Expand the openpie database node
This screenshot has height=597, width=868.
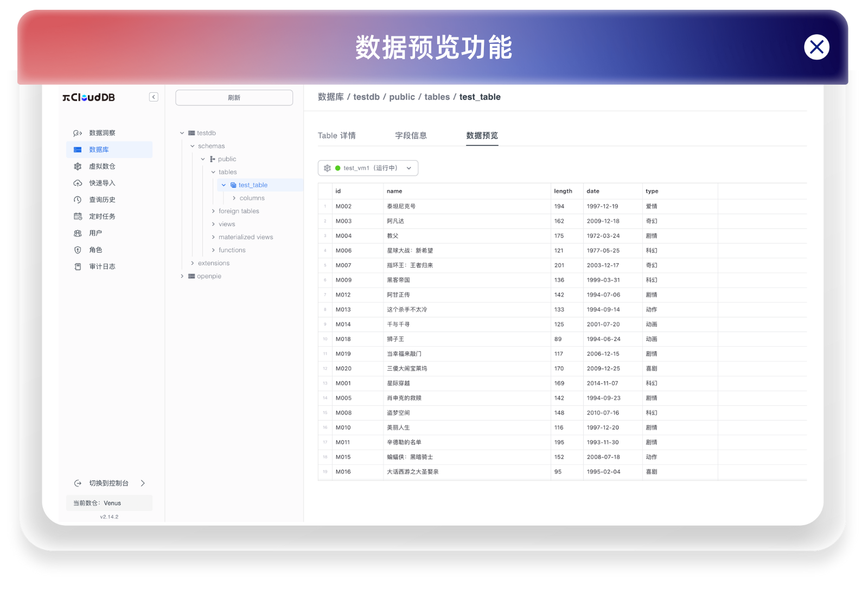pyautogui.click(x=182, y=276)
